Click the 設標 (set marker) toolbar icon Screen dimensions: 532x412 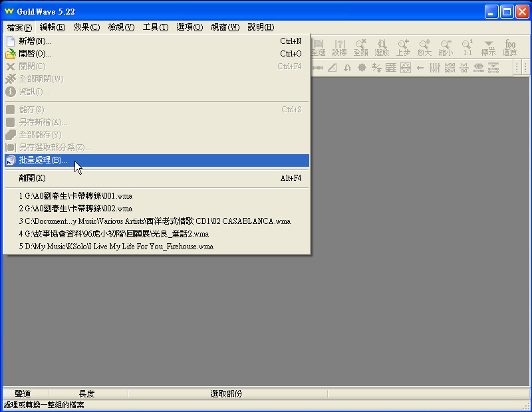(339, 47)
